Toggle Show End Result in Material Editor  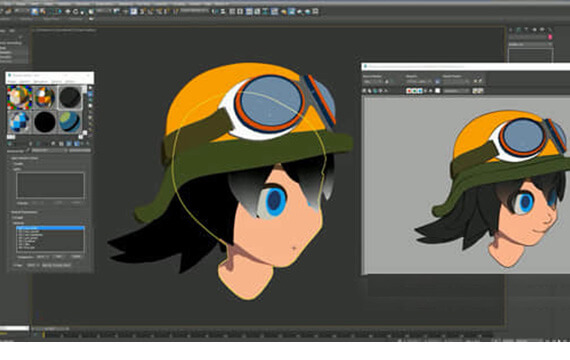(76, 144)
